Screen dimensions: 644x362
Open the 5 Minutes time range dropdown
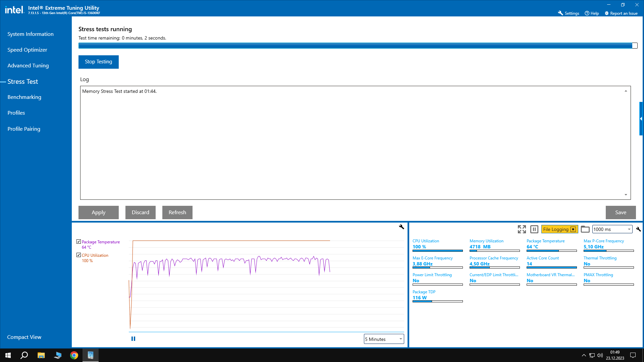[384, 339]
